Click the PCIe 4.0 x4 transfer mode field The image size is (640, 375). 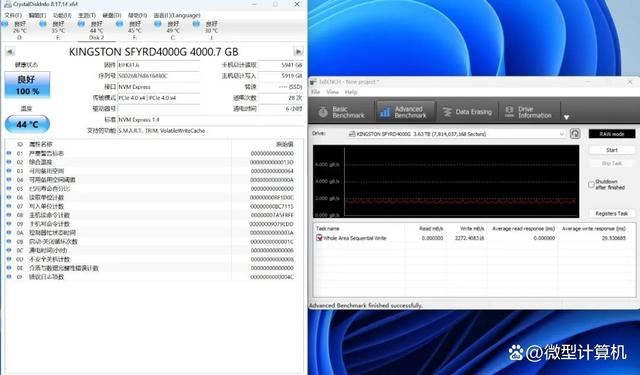pos(158,98)
